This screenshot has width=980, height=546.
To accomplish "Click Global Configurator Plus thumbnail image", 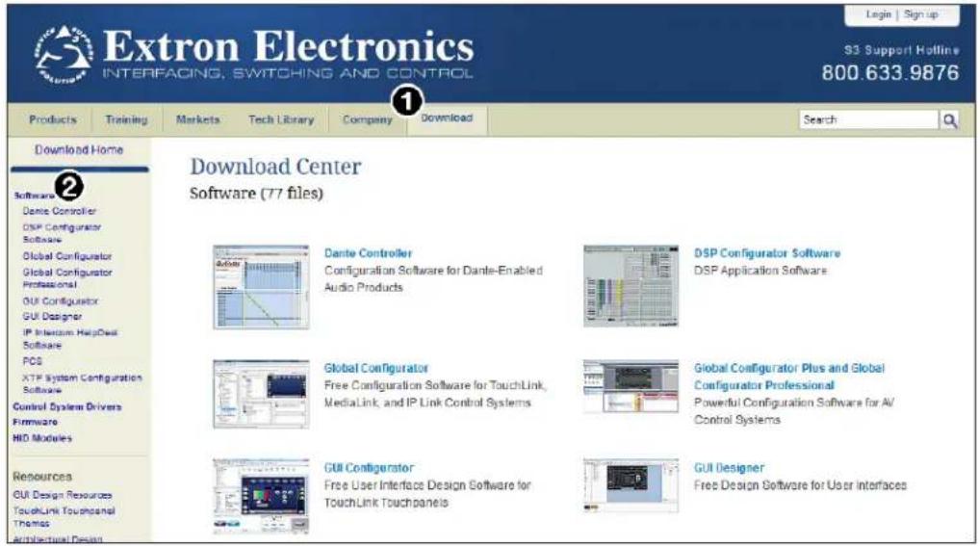I will pos(631,386).
